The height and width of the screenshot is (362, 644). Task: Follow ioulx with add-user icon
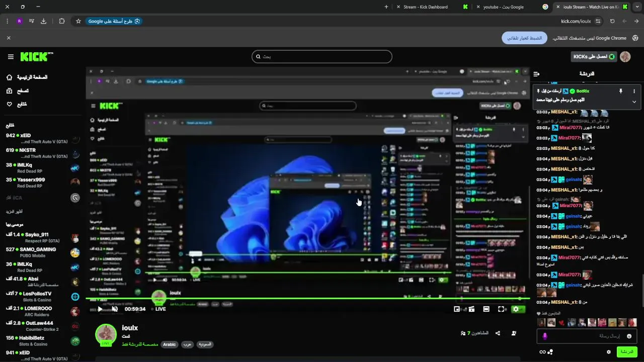tap(514, 333)
